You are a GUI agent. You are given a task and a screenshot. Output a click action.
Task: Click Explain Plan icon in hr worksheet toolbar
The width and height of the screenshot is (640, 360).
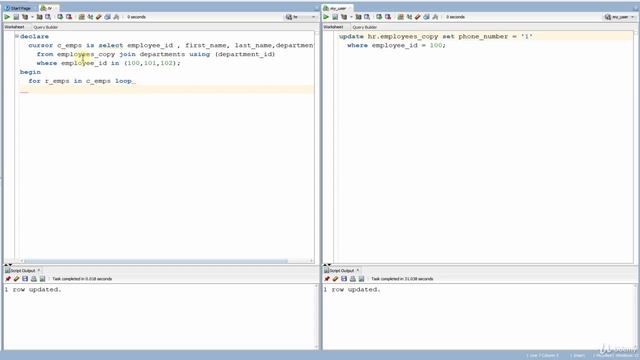click(x=25, y=17)
